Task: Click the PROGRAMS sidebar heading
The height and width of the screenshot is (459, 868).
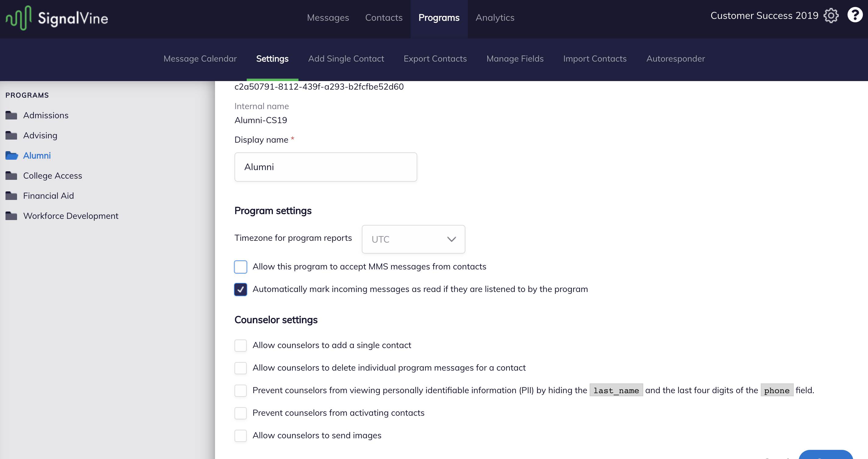Action: point(27,95)
